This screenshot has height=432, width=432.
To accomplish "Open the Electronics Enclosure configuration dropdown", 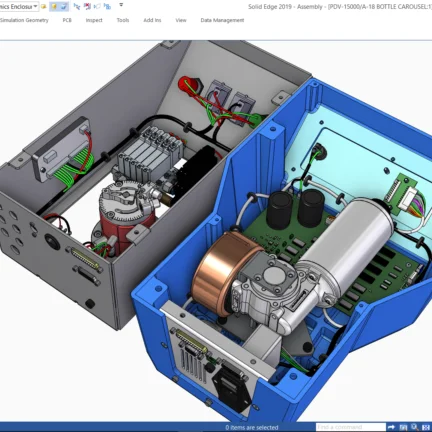I will pyautogui.click(x=19, y=7).
